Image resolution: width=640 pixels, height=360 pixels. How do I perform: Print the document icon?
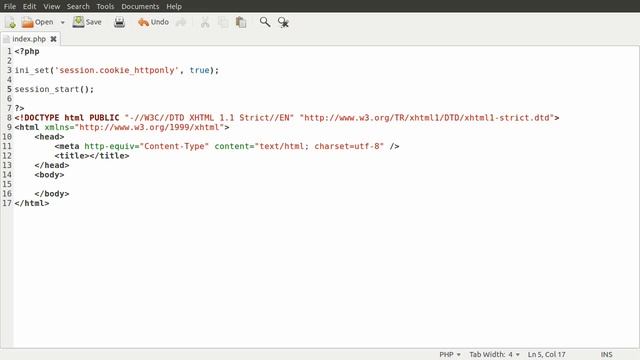(x=120, y=22)
